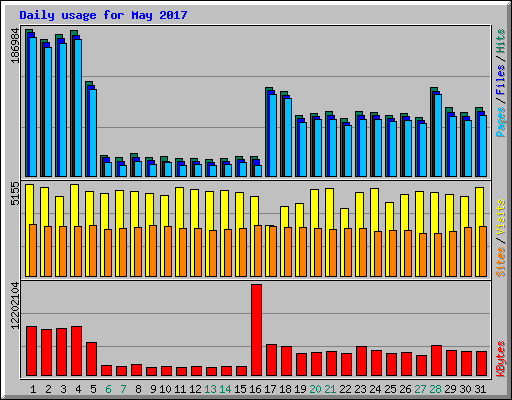This screenshot has width=512, height=400.
Task: Select the cyan pages bar for day 4
Action: click(x=78, y=108)
